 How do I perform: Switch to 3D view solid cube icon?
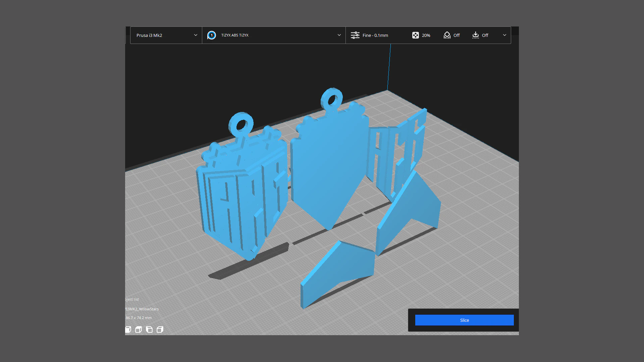(128, 329)
